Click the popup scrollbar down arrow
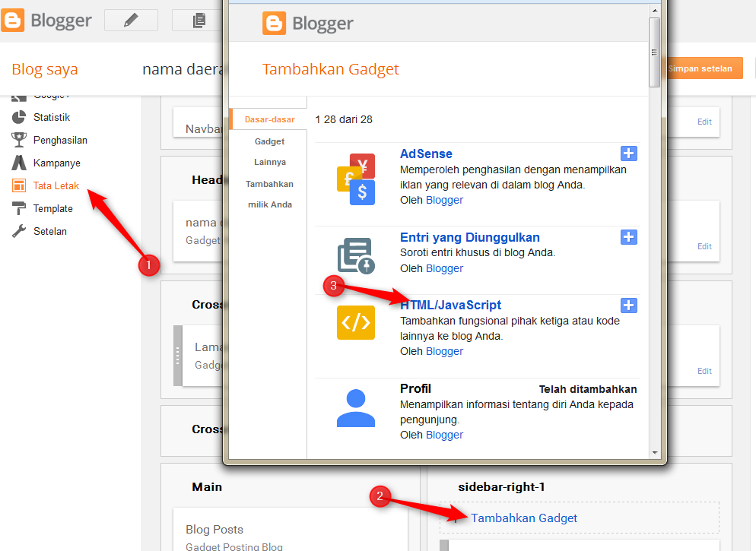Screen dimensions: 756x551 [x=655, y=452]
